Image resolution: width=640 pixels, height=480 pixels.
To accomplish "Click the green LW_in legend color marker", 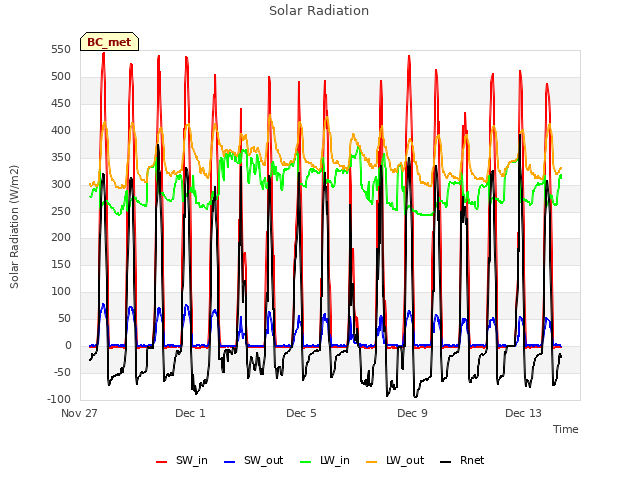I will coord(306,462).
